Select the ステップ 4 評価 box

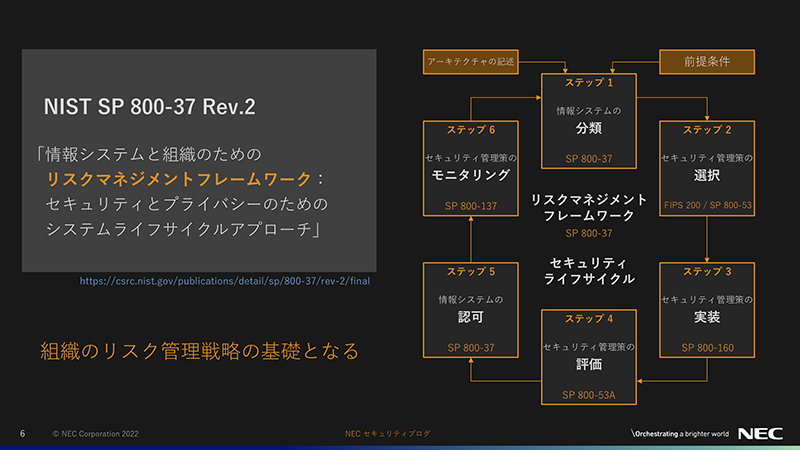point(588,357)
